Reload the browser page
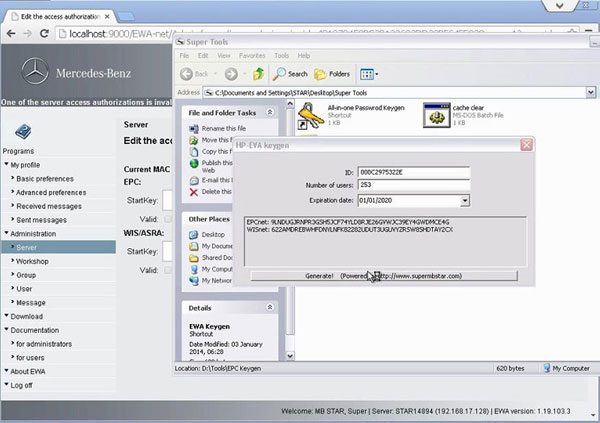 click(x=44, y=34)
